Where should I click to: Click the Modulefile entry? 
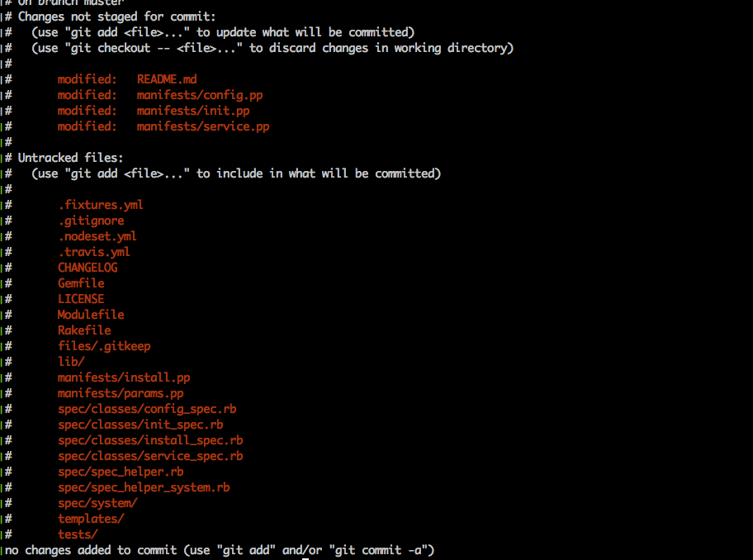tap(91, 315)
